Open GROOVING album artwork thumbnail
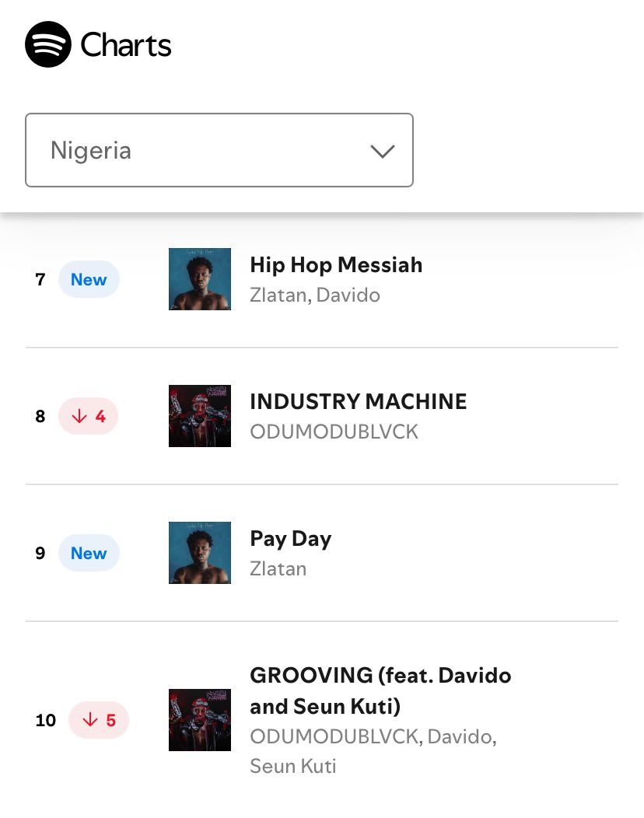The height and width of the screenshot is (818, 644). pos(200,720)
